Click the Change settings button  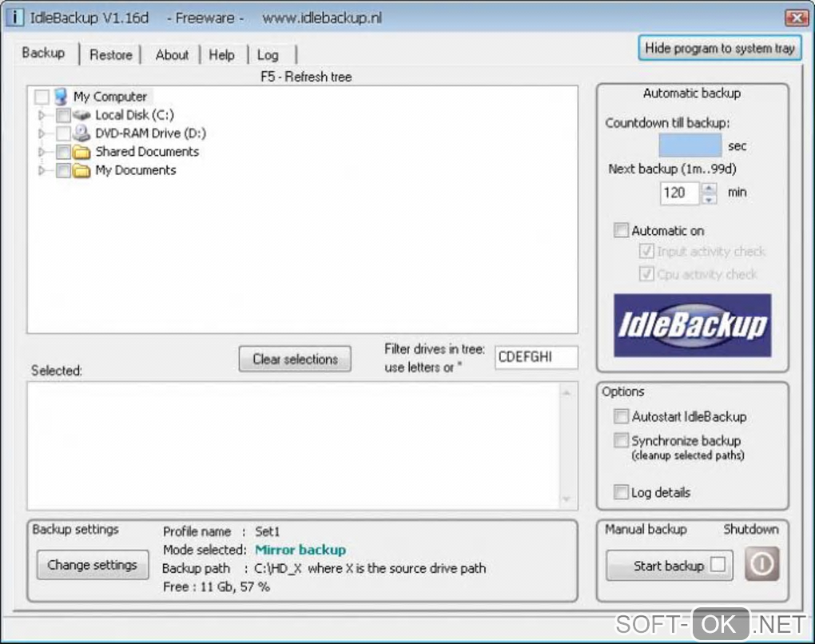click(93, 565)
